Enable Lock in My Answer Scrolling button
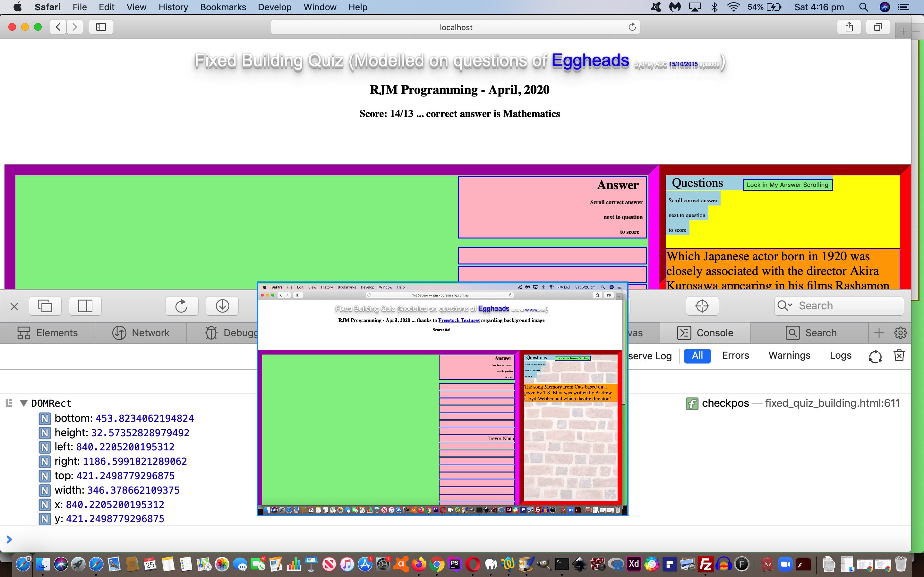 [787, 185]
